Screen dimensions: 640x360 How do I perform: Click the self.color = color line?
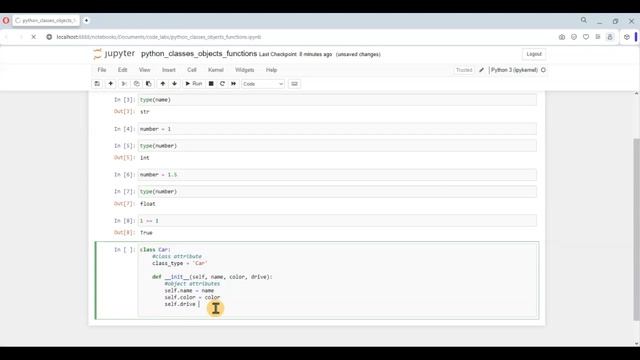click(192, 298)
